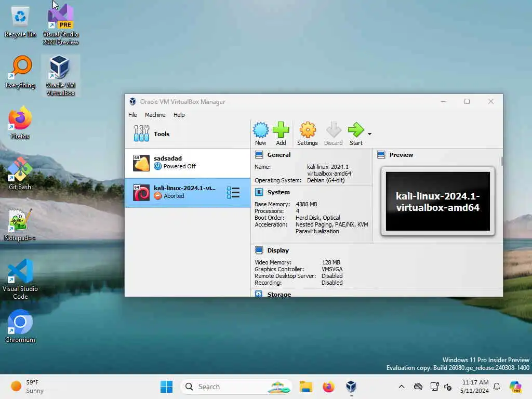
Task: Click the Storage section header
Action: [x=279, y=294]
